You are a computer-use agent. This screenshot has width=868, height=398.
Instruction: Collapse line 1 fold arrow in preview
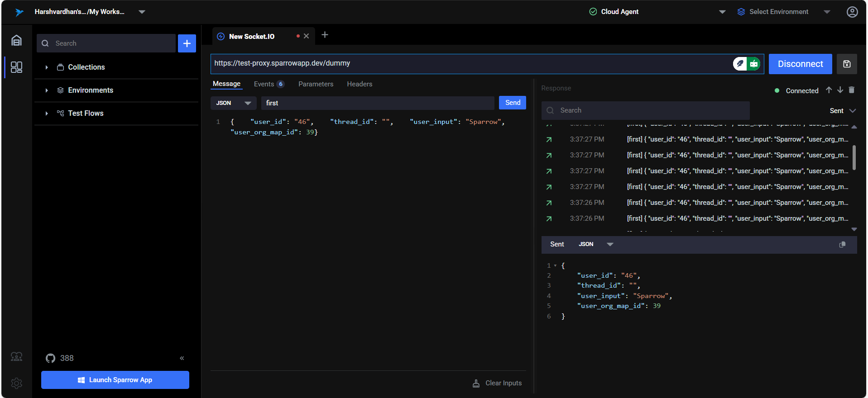(555, 265)
